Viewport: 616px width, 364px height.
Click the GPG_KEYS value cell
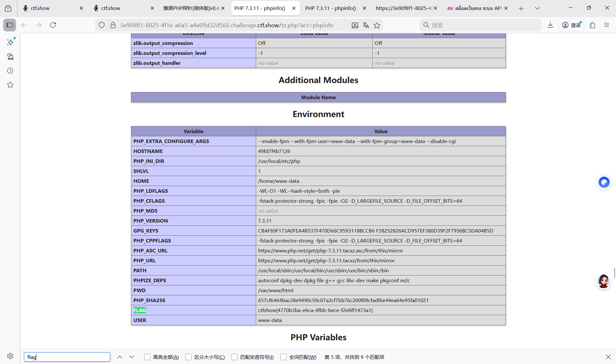380,231
